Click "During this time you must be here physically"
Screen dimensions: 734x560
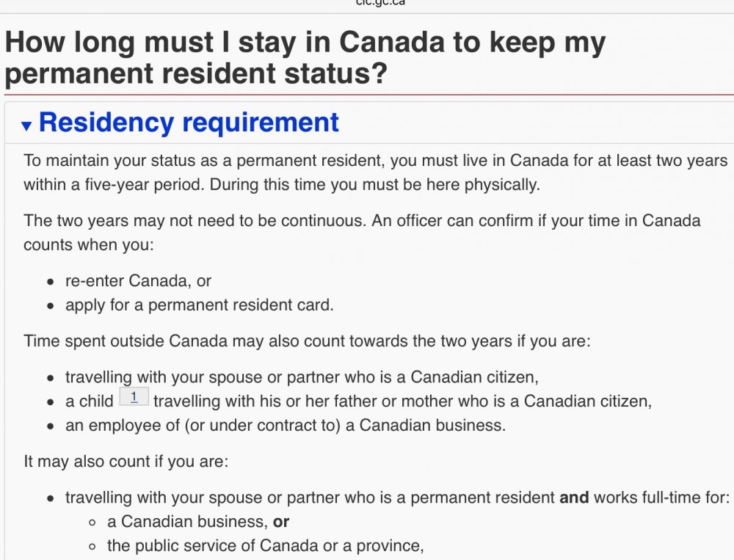pyautogui.click(x=374, y=185)
